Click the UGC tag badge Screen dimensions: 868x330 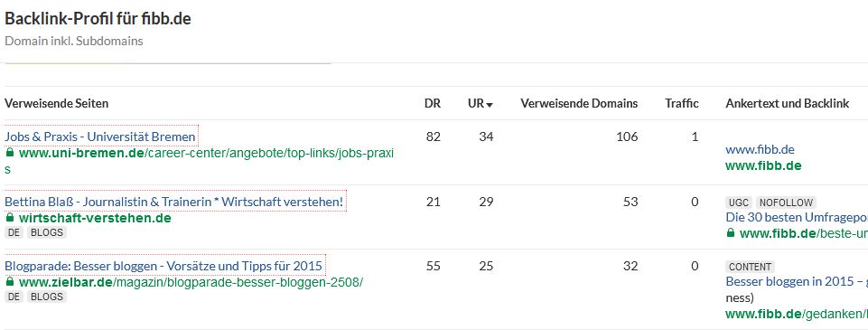(739, 203)
